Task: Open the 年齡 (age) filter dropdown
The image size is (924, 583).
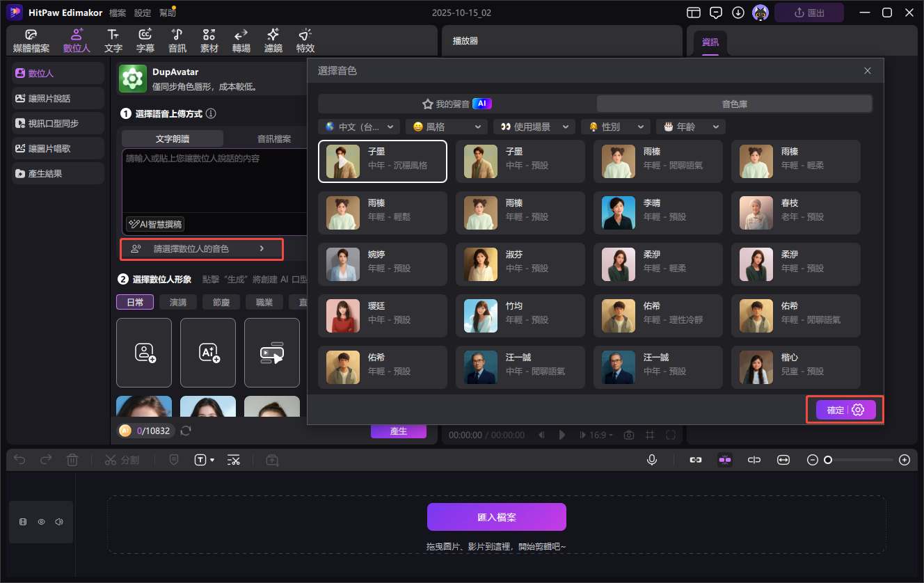Action: (x=690, y=127)
